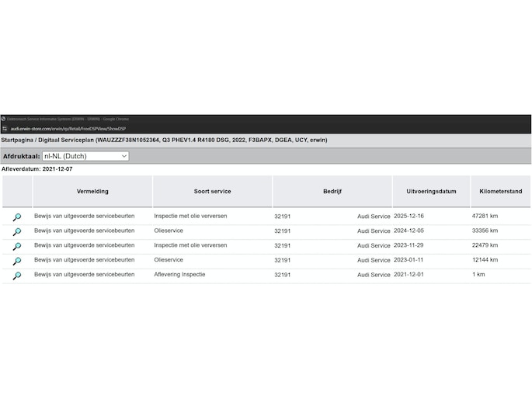Click the Bedrijf column header
The height and width of the screenshot is (399, 532).
[332, 191]
